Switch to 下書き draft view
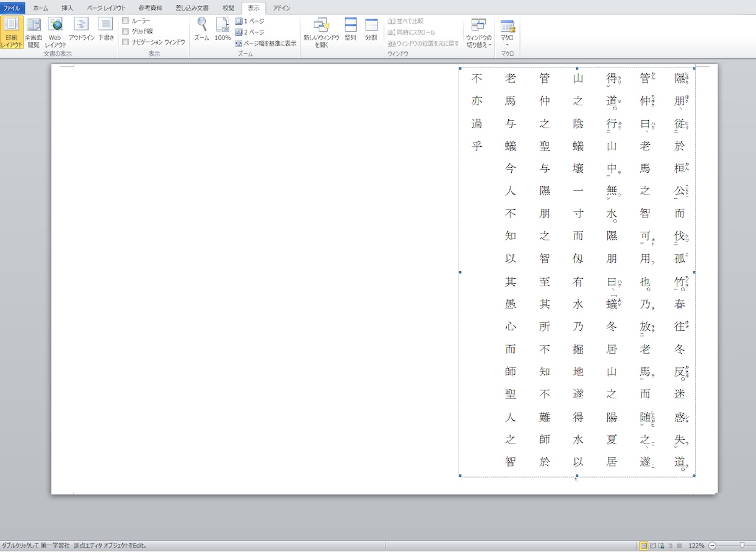The height and width of the screenshot is (552, 756). [x=106, y=29]
